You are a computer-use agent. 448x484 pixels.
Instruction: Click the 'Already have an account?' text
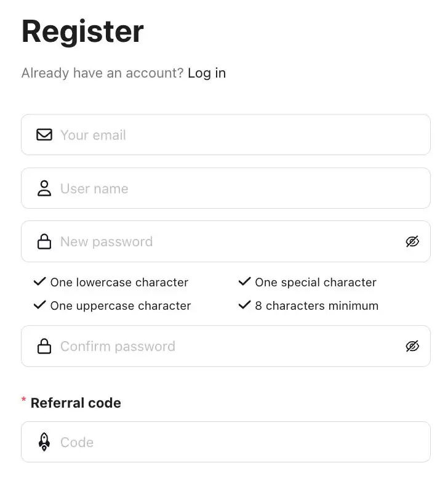(x=102, y=73)
